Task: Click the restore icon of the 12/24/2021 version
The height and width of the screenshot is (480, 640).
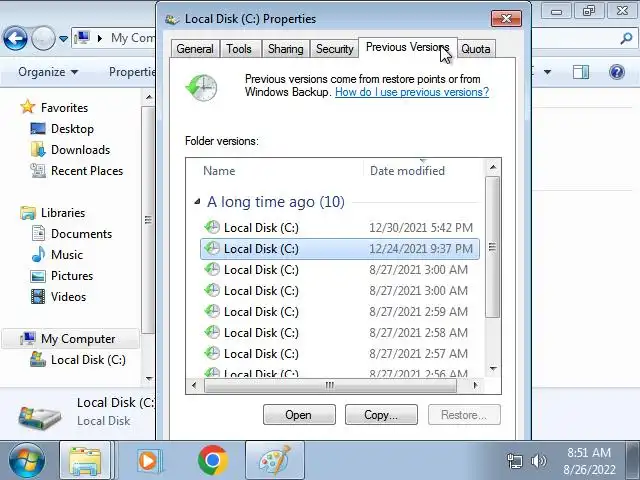Action: click(212, 248)
